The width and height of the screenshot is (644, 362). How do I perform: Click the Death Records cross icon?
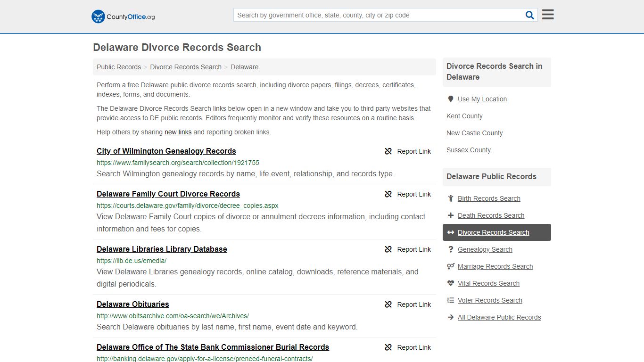451,215
